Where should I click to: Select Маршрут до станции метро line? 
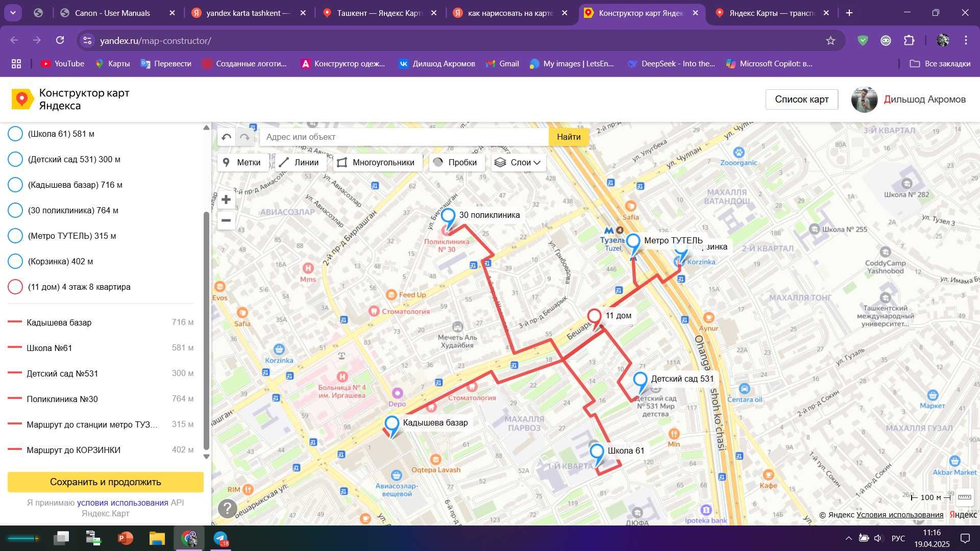click(x=101, y=424)
